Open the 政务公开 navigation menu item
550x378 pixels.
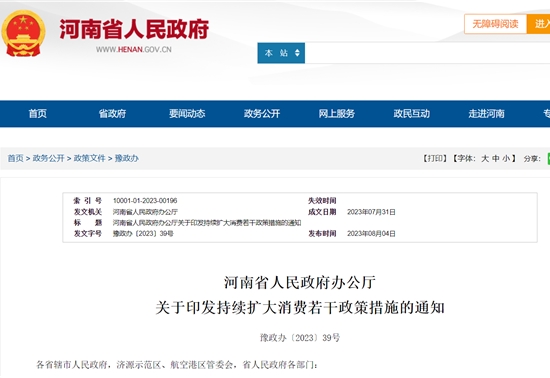[262, 114]
